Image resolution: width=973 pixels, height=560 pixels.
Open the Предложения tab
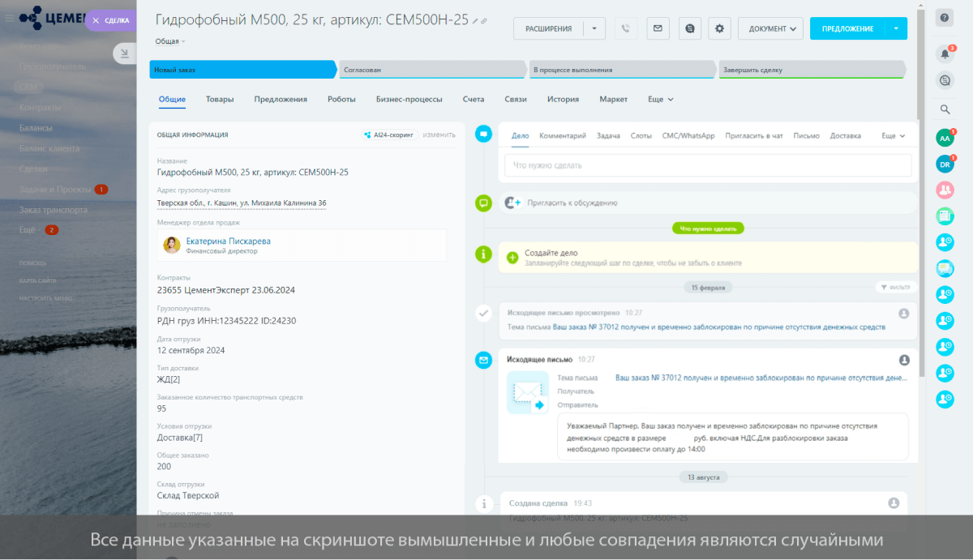(281, 99)
